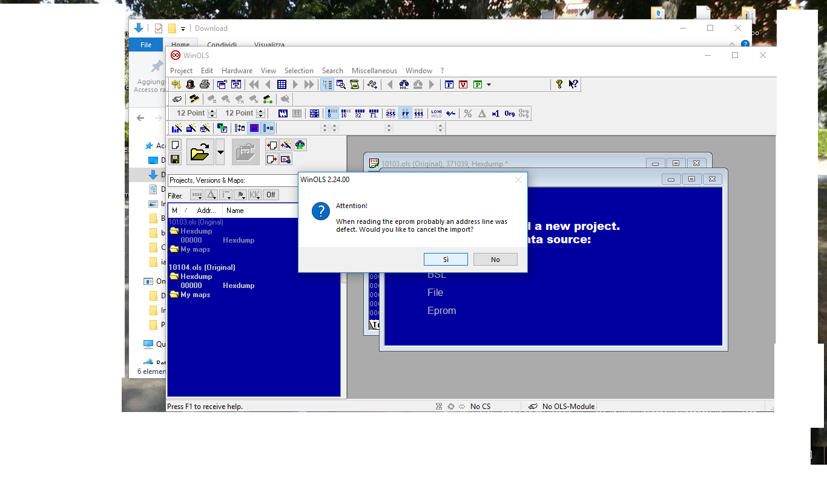Toggle the 8-bit display mode
This screenshot has width=827, height=504.
332,113
